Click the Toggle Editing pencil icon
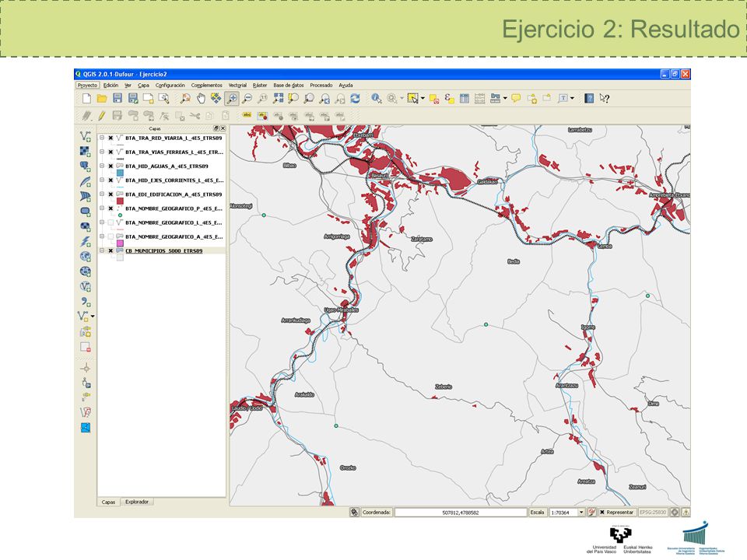 (x=102, y=116)
